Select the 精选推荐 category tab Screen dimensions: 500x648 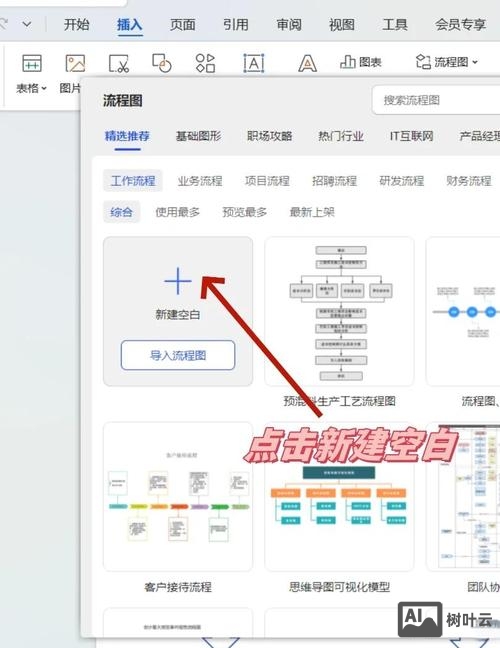tap(127, 136)
